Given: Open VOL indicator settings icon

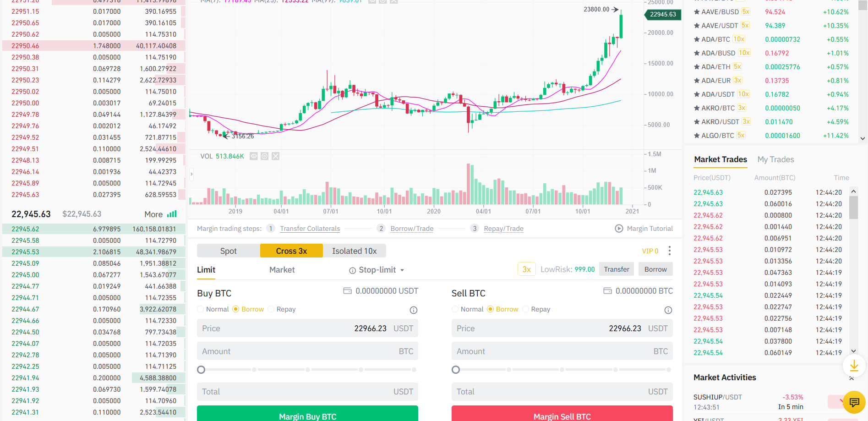Looking at the screenshot, I should [x=264, y=156].
